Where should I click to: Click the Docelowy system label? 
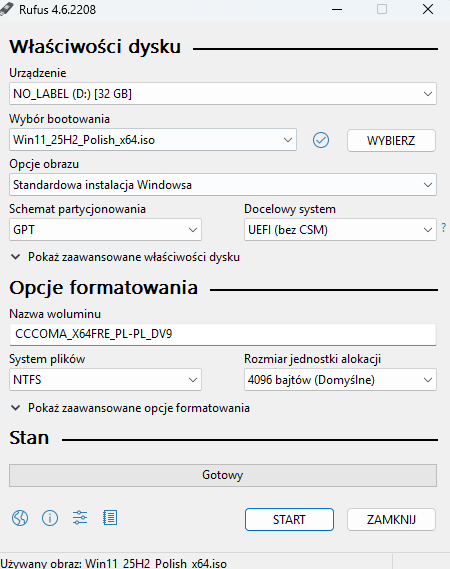(290, 209)
